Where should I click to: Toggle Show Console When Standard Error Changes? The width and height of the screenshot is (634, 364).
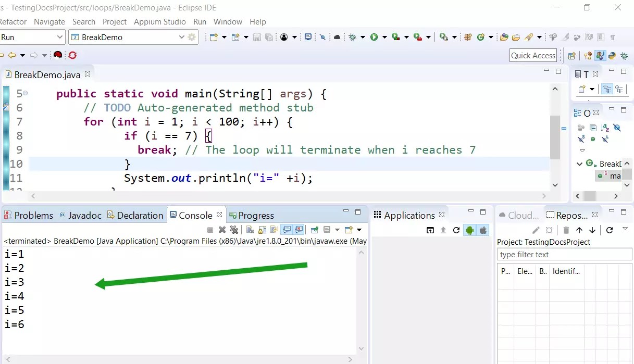[x=299, y=230]
